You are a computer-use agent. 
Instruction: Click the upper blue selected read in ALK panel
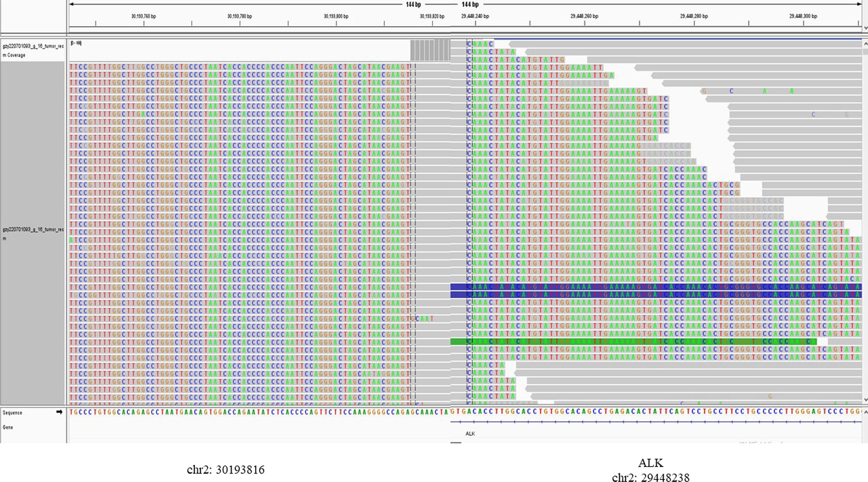click(x=656, y=287)
